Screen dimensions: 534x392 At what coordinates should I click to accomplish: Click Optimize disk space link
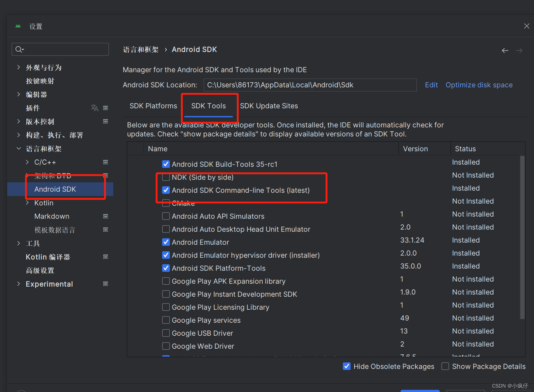(x=479, y=85)
